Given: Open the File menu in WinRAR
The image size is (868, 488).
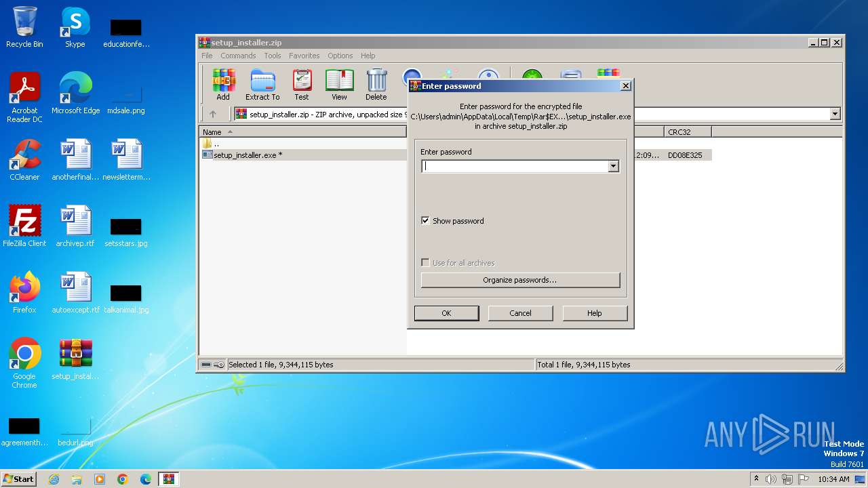Looking at the screenshot, I should 207,56.
